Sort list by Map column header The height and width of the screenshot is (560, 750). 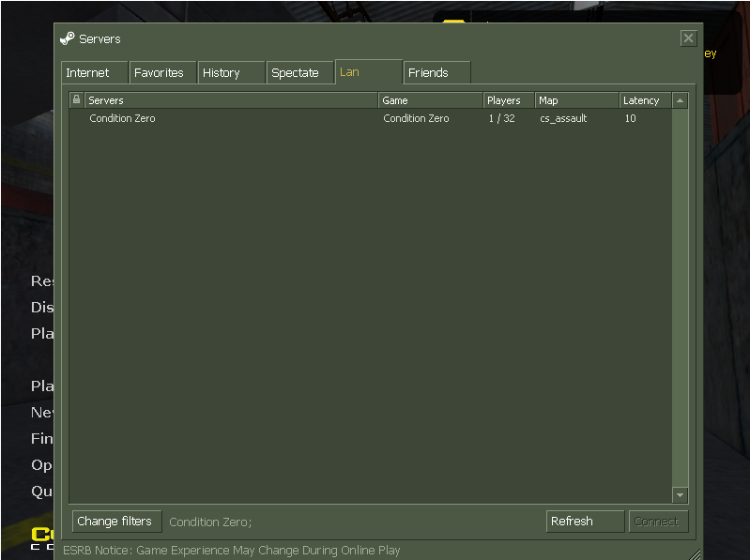[x=577, y=99]
